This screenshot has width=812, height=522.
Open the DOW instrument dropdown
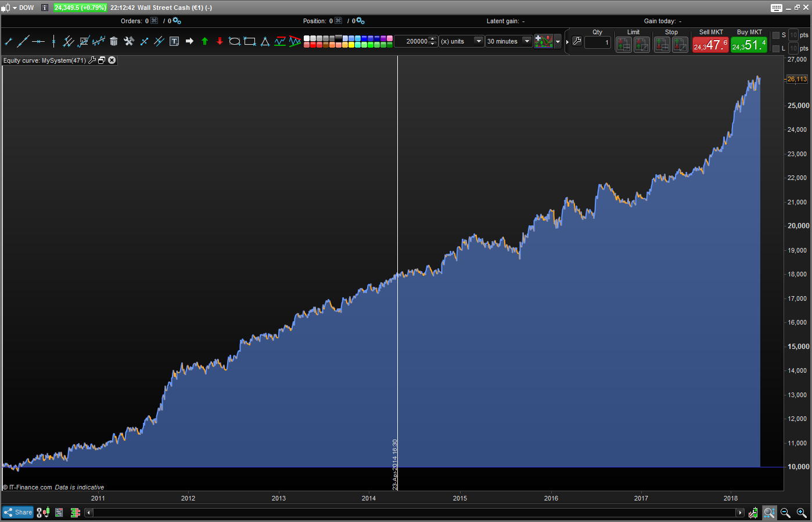click(15, 8)
